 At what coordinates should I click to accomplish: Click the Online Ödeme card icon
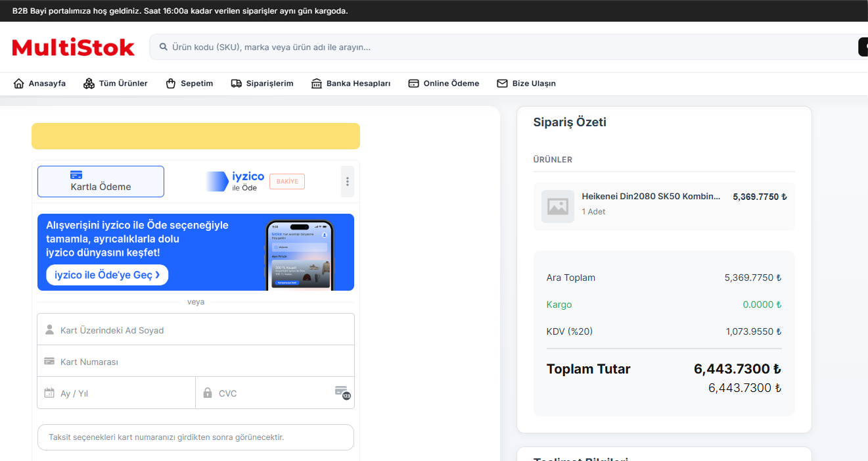coord(413,84)
